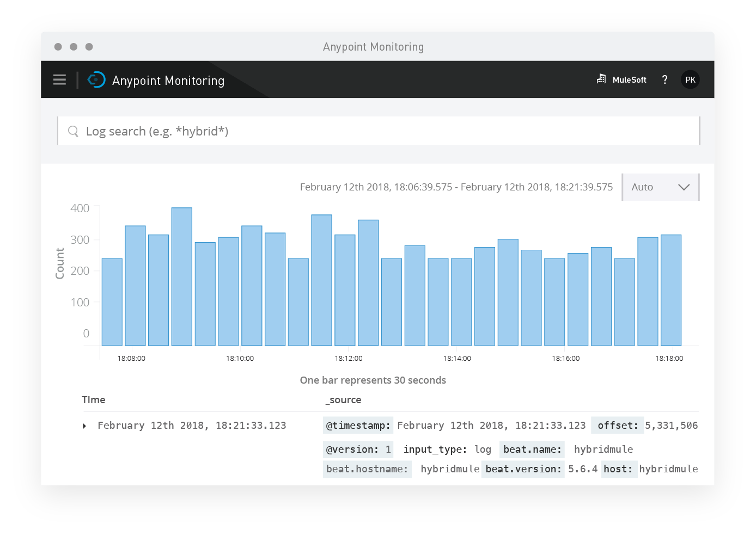Open the Auto interval dropdown

click(661, 187)
